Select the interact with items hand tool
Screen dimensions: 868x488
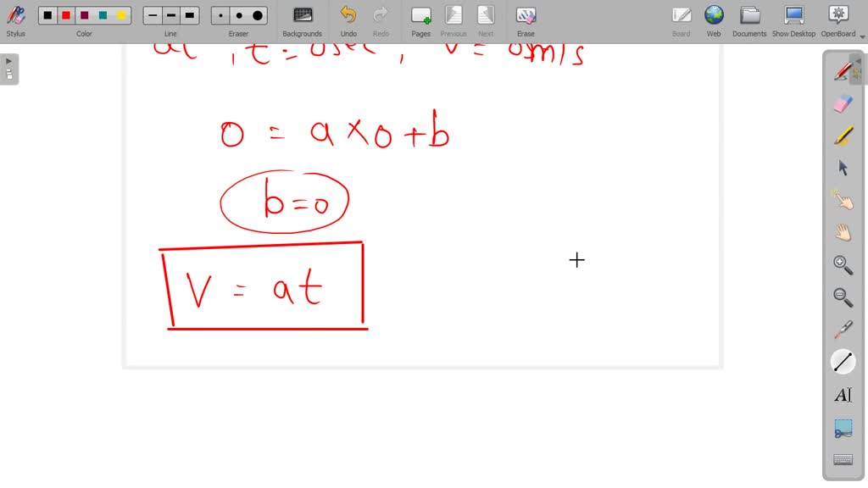point(843,200)
